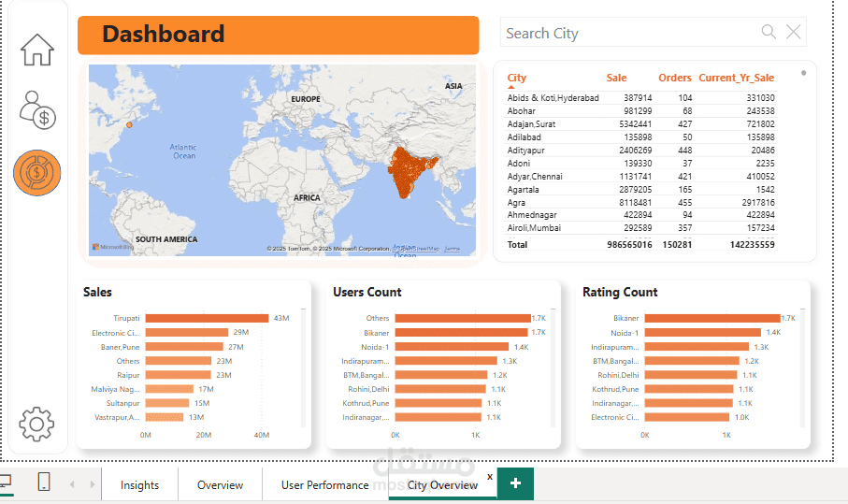
Task: Sort table by City column header
Action: click(516, 78)
